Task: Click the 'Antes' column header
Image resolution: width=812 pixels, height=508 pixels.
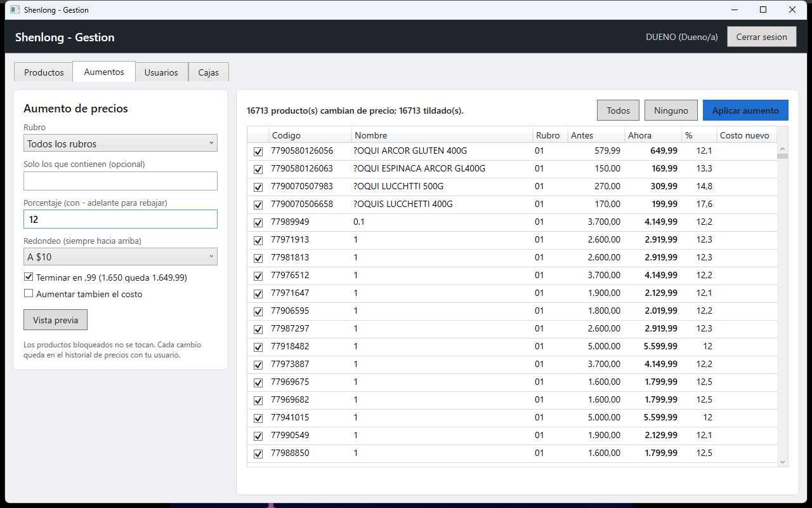Action: (x=596, y=135)
